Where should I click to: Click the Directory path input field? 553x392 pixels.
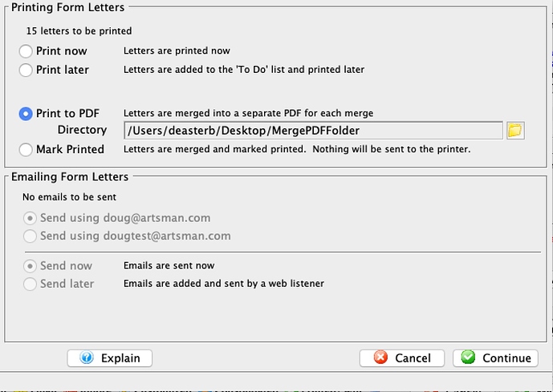(313, 131)
